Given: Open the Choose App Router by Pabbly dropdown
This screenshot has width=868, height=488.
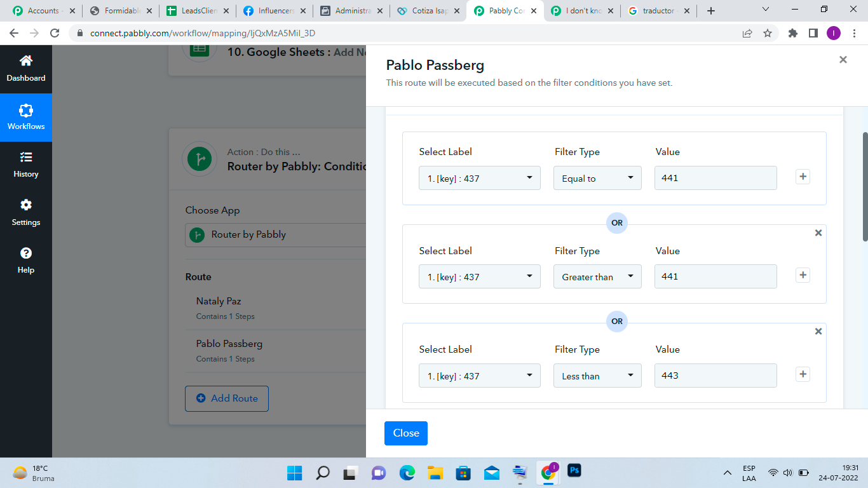Looking at the screenshot, I should click(x=276, y=234).
